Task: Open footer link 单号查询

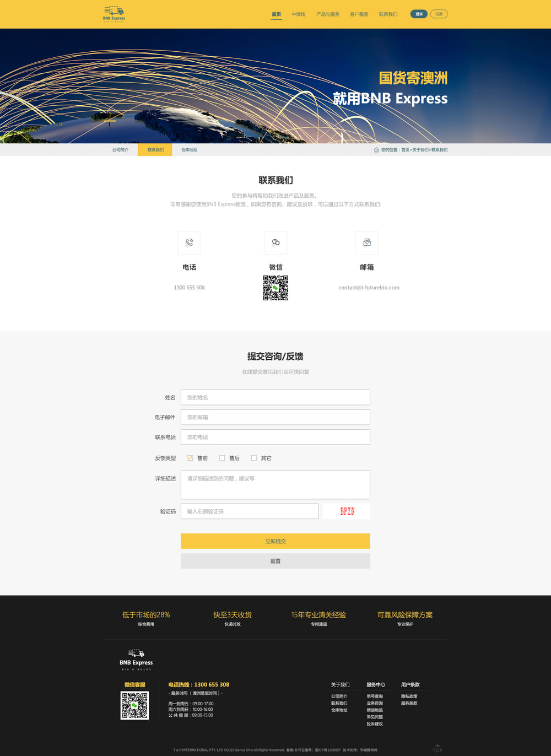Action: click(x=375, y=696)
